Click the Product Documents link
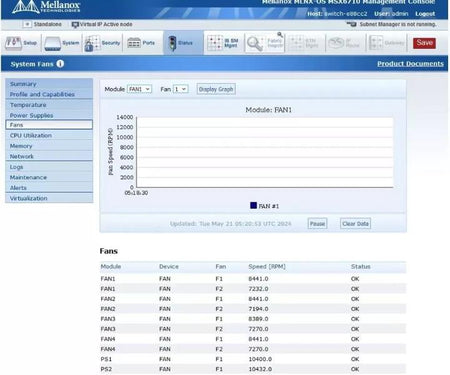Viewport: 450px width, 375px height. coord(410,64)
